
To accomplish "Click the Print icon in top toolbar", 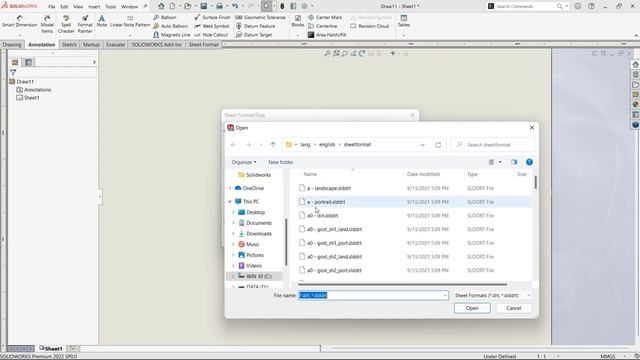I will 219,6.
